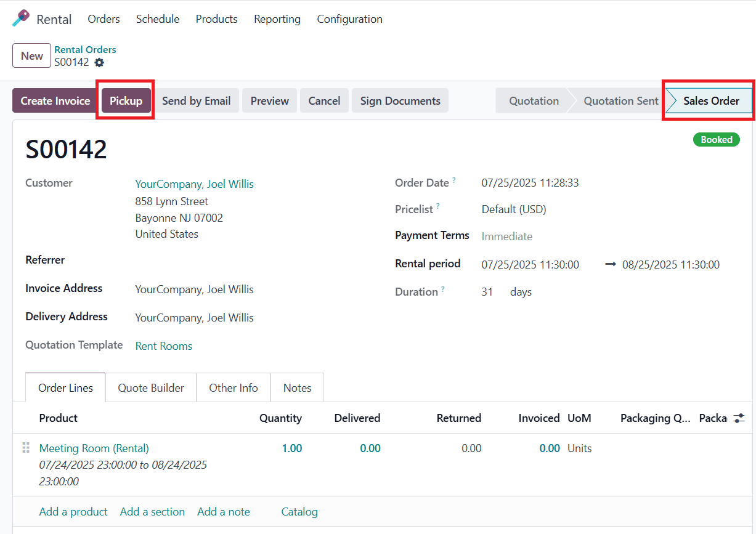This screenshot has height=534, width=756.
Task: Select the Quotation Sent status stage
Action: pyautogui.click(x=620, y=101)
